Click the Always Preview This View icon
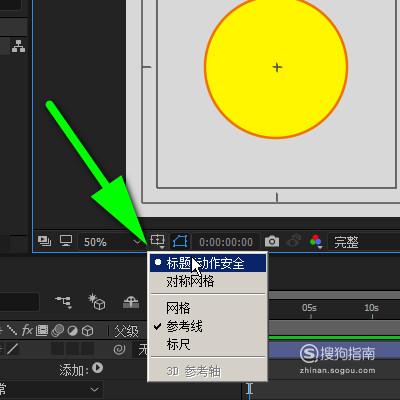 coord(44,241)
